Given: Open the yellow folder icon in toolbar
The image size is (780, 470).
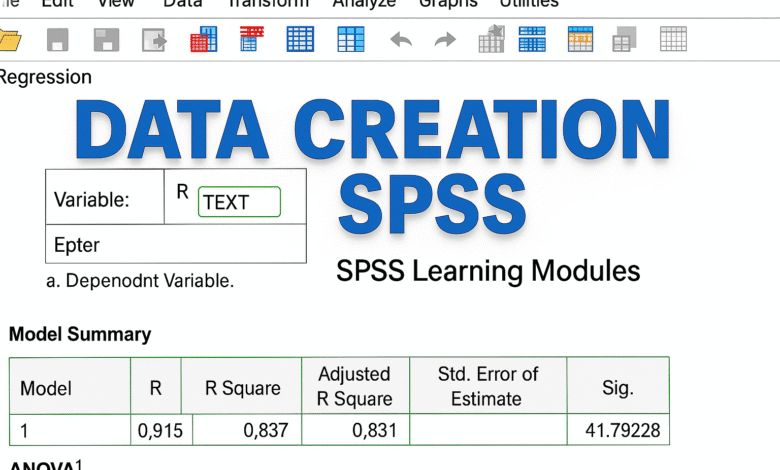Looking at the screenshot, I should click(9, 40).
